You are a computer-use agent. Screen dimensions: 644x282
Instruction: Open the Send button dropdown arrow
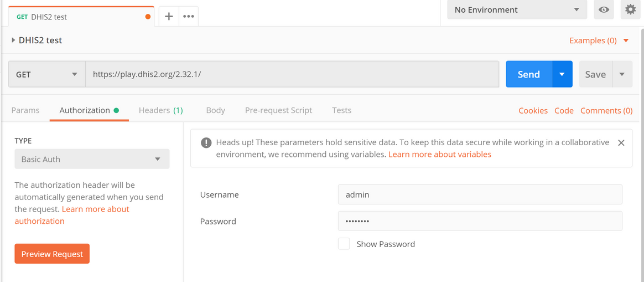click(x=562, y=74)
